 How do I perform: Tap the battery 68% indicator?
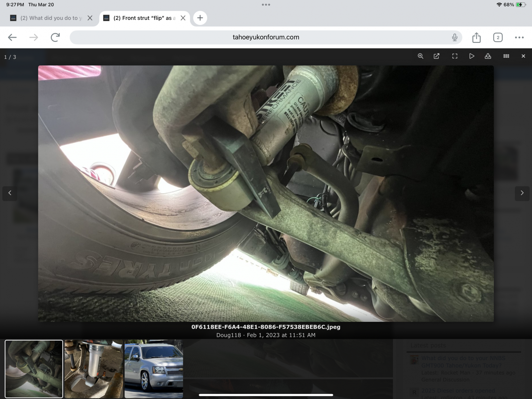(x=515, y=5)
